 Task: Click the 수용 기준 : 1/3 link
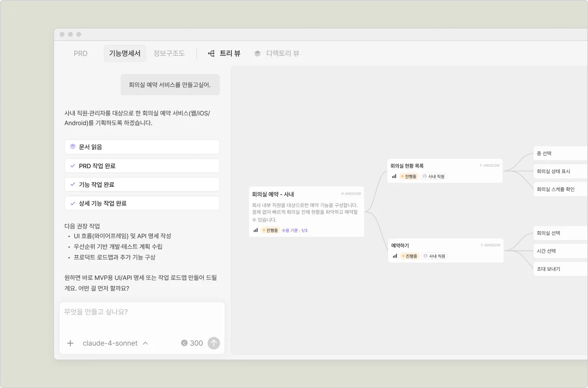[294, 230]
